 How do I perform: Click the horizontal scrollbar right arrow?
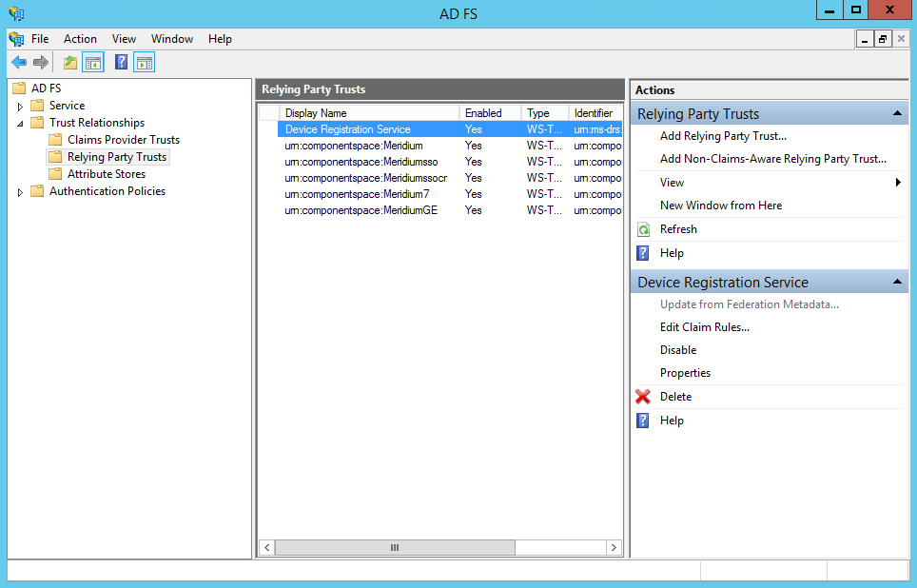point(614,548)
